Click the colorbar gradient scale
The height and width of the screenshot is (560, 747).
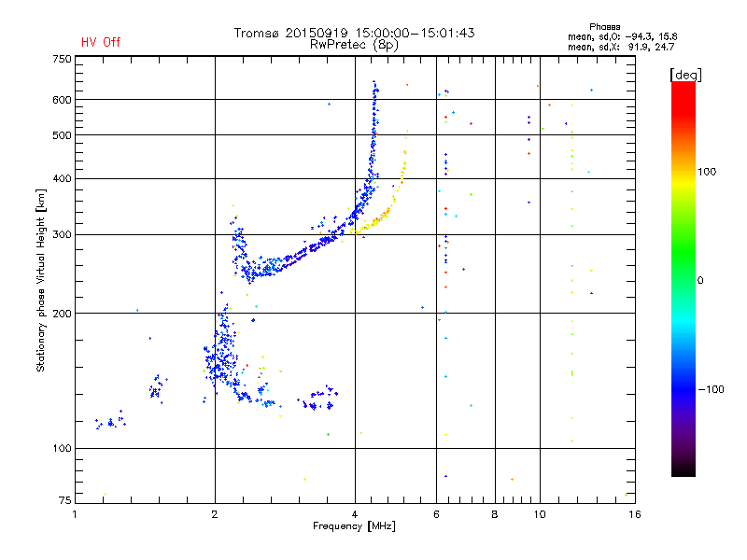pyautogui.click(x=684, y=278)
